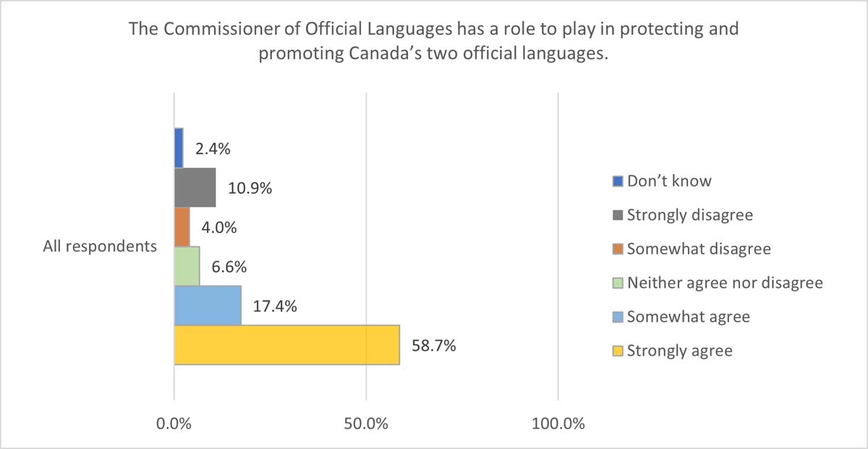Select the All respondents axis label

[x=100, y=247]
